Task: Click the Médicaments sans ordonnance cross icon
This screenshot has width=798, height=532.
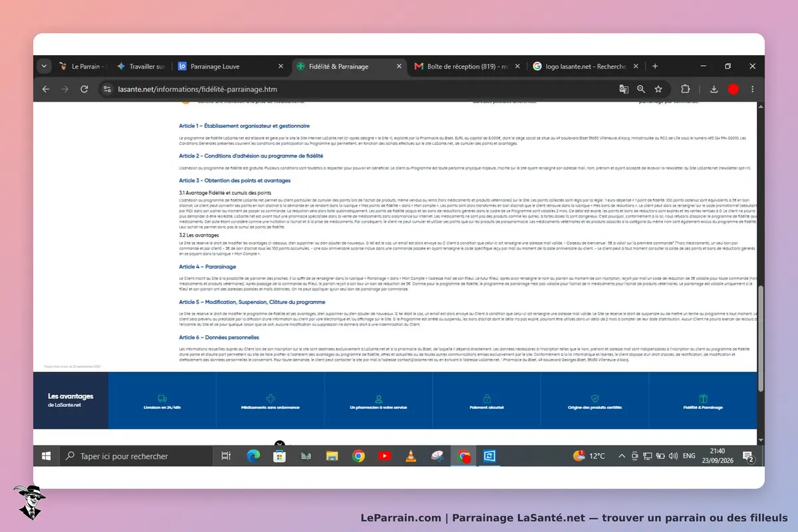Action: click(x=270, y=398)
